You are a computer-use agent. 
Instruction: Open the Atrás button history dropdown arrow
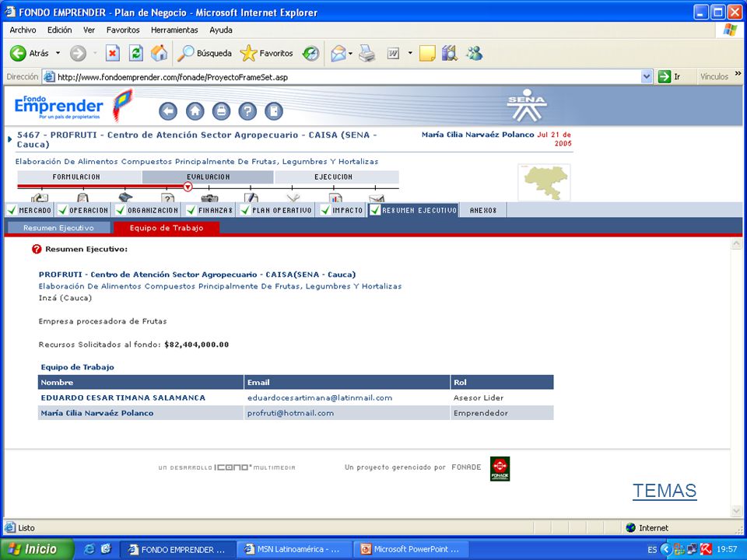pos(58,53)
